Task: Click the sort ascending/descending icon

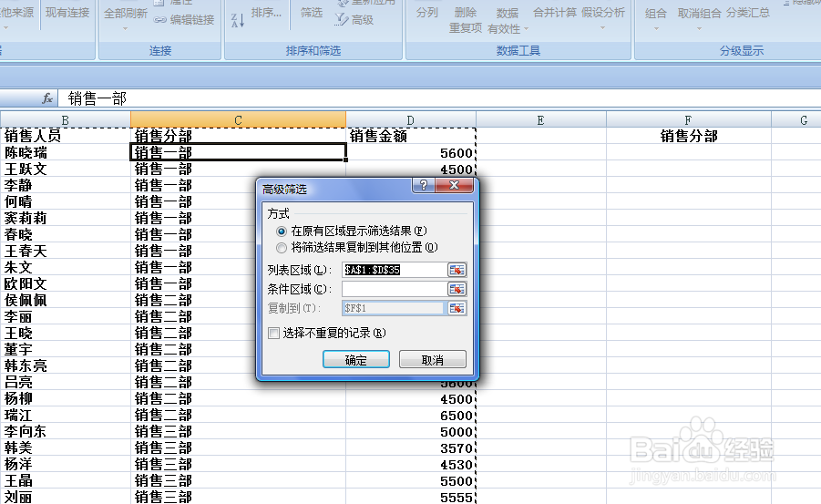Action: pyautogui.click(x=238, y=20)
